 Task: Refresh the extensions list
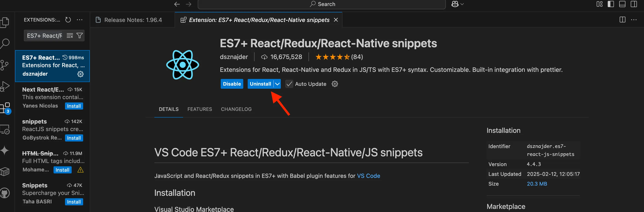[68, 20]
